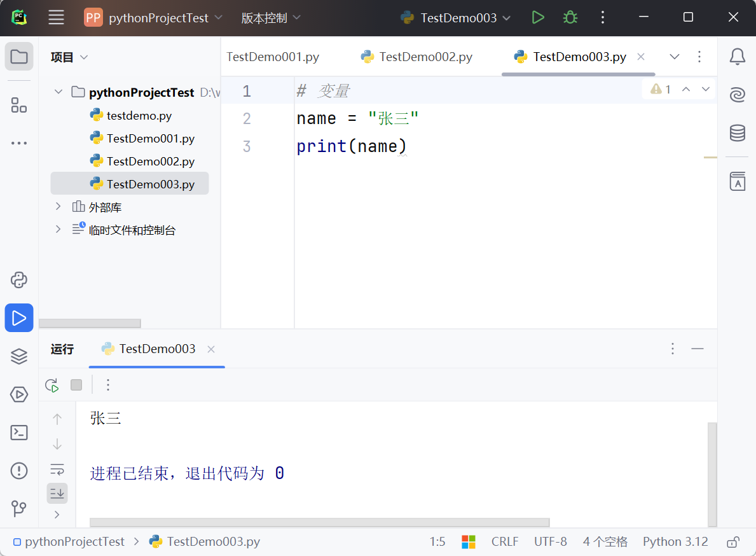Expand the 临时文件和控制台 node
This screenshot has width=756, height=556.
(x=58, y=229)
